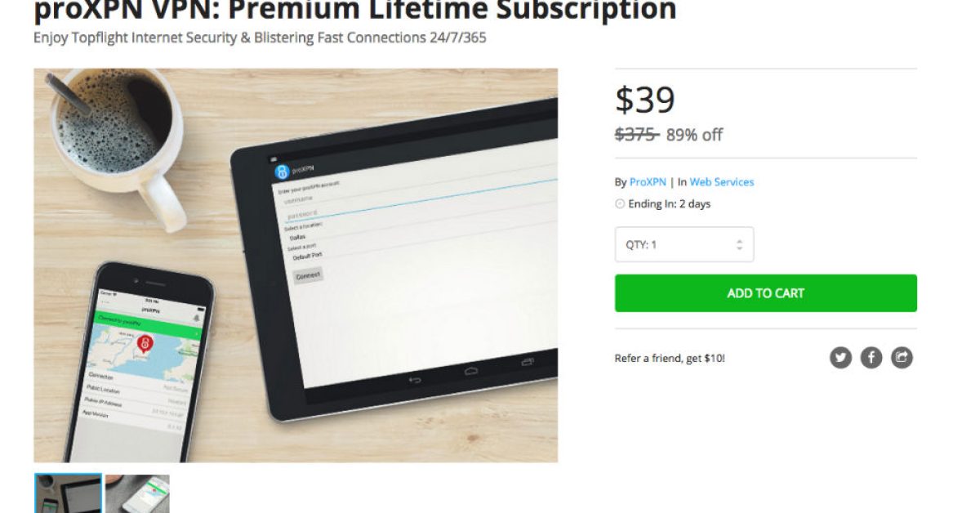Click the QTY up/down stepper arrows

click(739, 244)
